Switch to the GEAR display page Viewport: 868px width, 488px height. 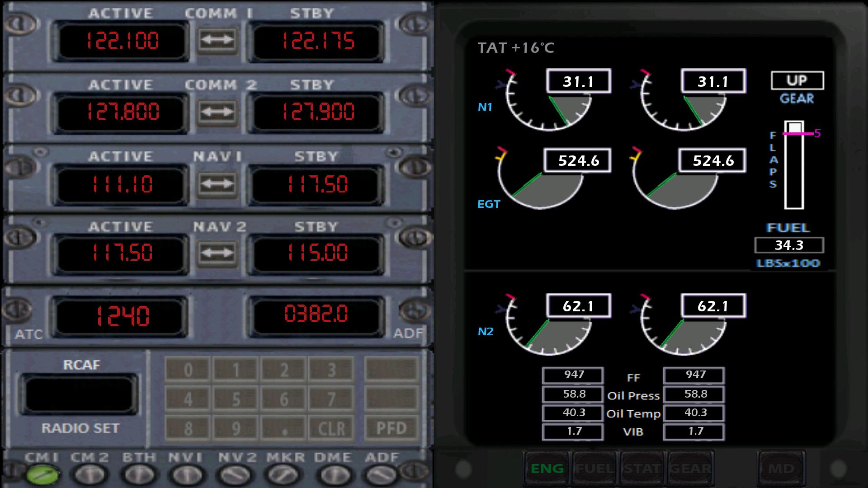[x=690, y=469]
